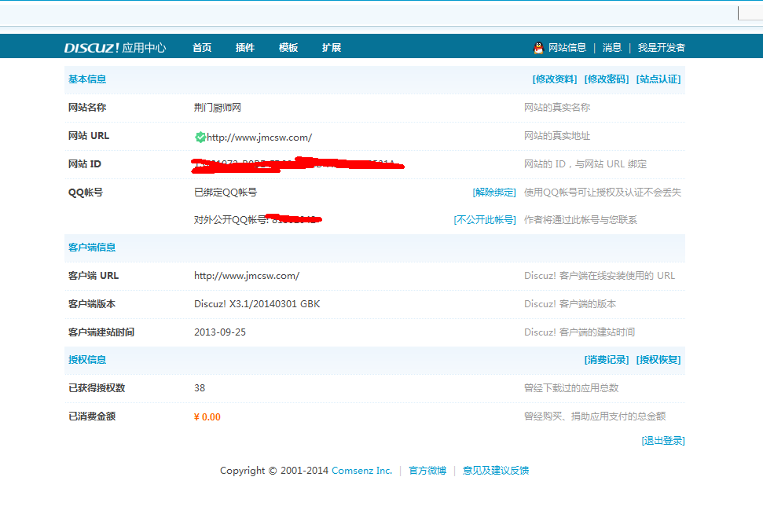The width and height of the screenshot is (763, 532).
Task: Click the green verified badge before the site URL
Action: [200, 138]
